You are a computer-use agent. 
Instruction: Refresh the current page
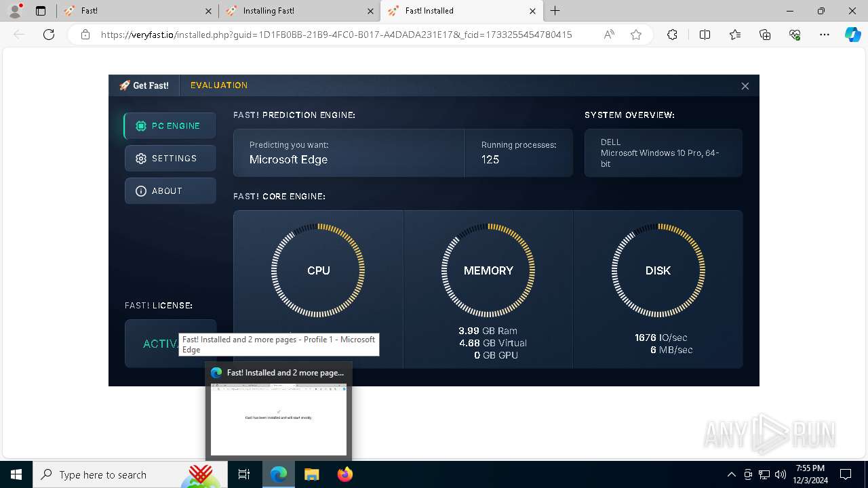click(x=49, y=35)
